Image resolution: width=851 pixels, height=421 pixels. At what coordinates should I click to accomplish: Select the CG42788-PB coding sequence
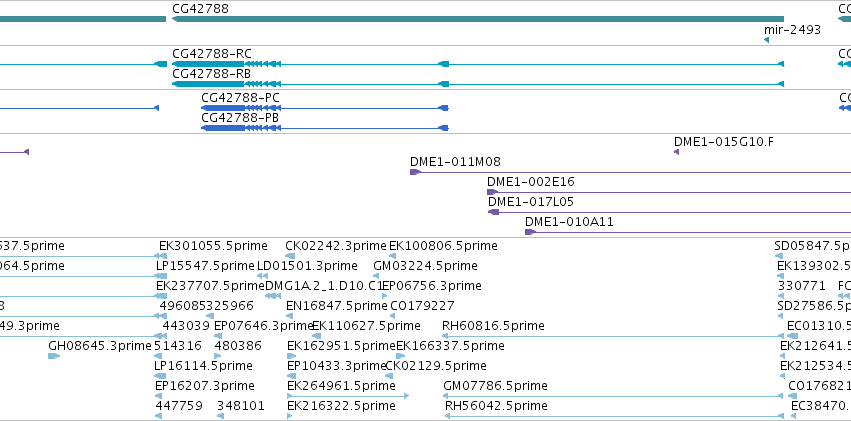pyautogui.click(x=240, y=118)
